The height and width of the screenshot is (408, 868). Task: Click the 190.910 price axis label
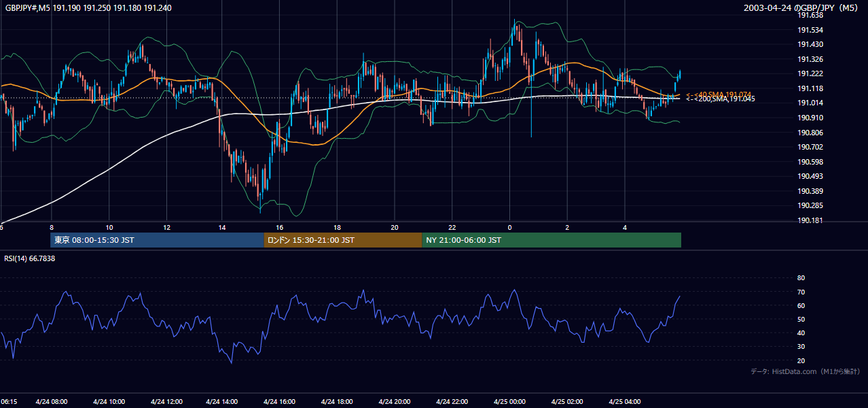click(812, 118)
